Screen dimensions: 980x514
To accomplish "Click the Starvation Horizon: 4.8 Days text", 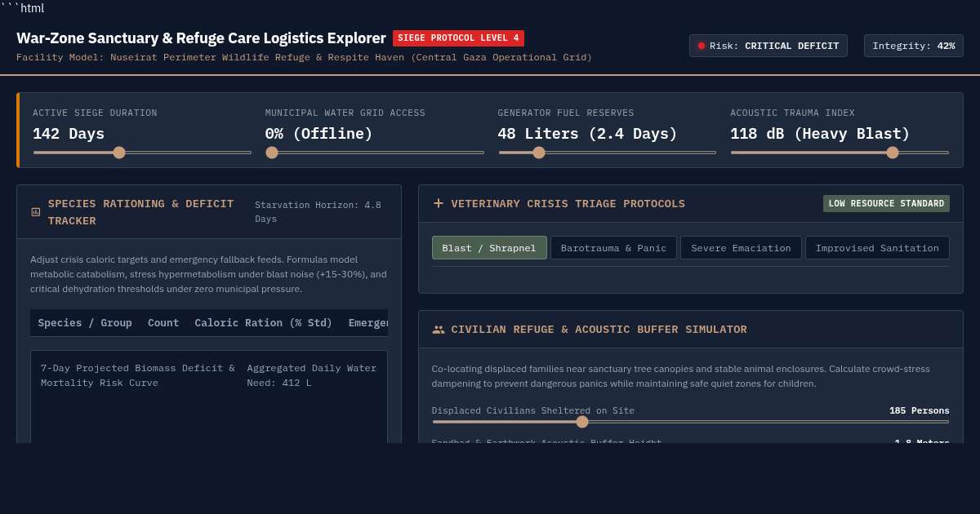I will click(x=318, y=212).
